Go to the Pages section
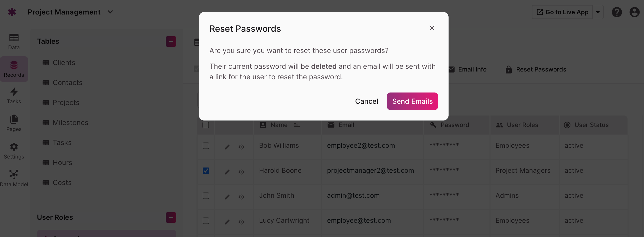 coord(14,123)
